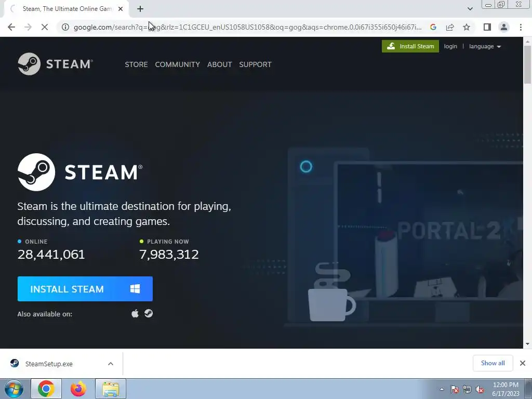This screenshot has height=399, width=532.
Task: Click the ONLINE count 28,441,061
Action: 51,255
